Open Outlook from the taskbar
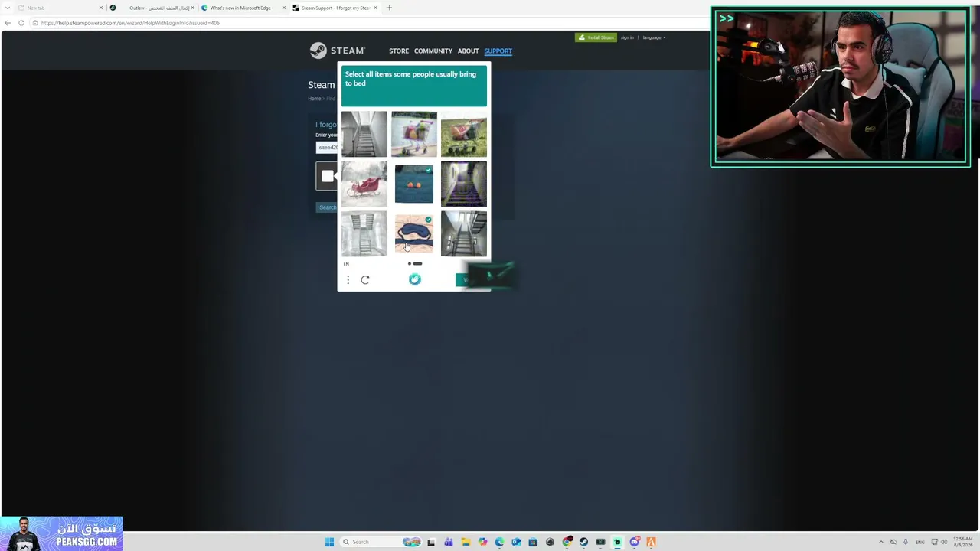Image resolution: width=980 pixels, height=551 pixels. pos(516,542)
